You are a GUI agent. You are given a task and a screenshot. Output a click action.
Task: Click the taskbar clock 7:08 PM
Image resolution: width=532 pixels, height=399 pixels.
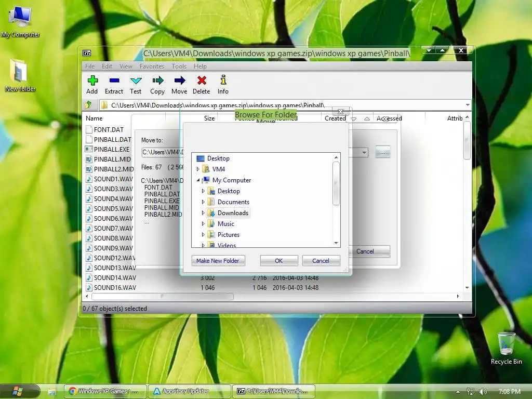click(x=510, y=392)
